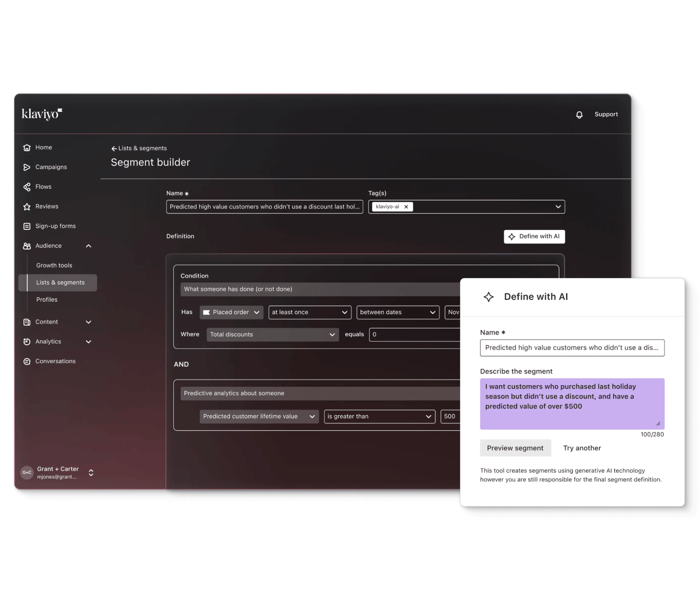Click the 500 value field
The width and height of the screenshot is (700, 594).
pos(450,417)
